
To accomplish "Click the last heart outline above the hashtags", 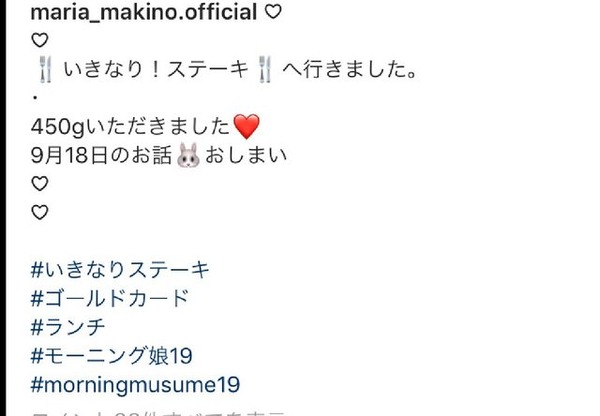I will coord(39,212).
